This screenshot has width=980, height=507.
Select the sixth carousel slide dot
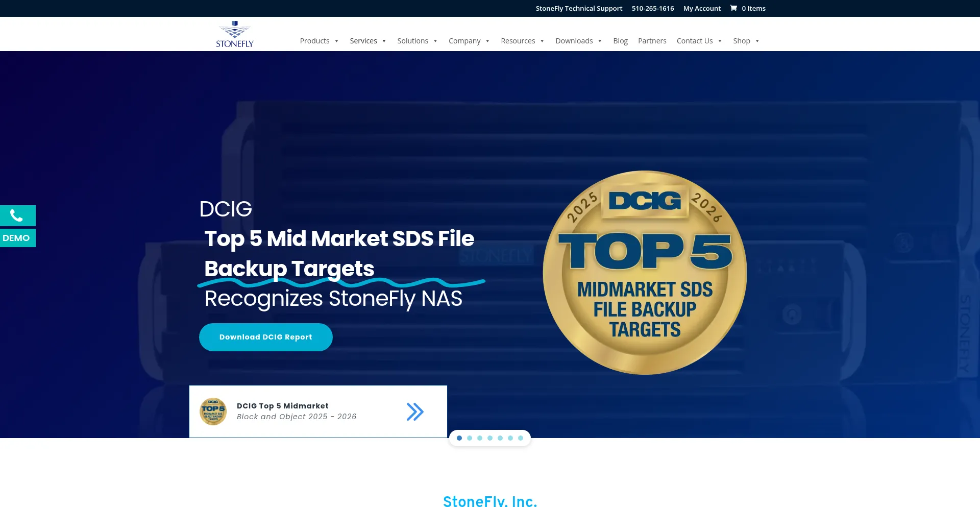click(510, 438)
